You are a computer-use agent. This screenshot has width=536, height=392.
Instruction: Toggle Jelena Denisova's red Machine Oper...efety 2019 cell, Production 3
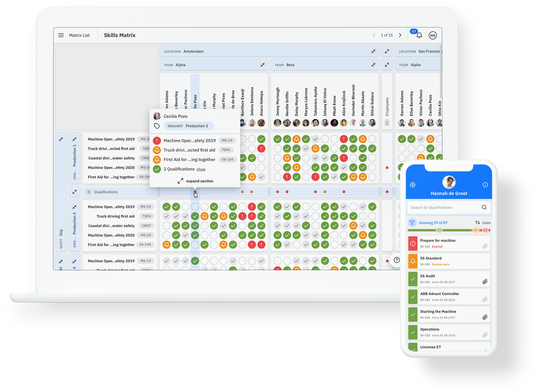252,207
